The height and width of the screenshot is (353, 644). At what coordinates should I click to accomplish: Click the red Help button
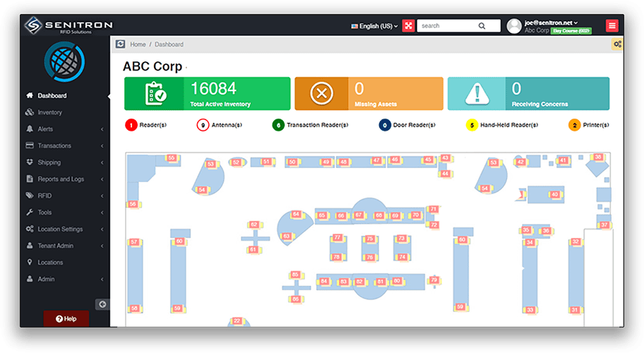66,318
